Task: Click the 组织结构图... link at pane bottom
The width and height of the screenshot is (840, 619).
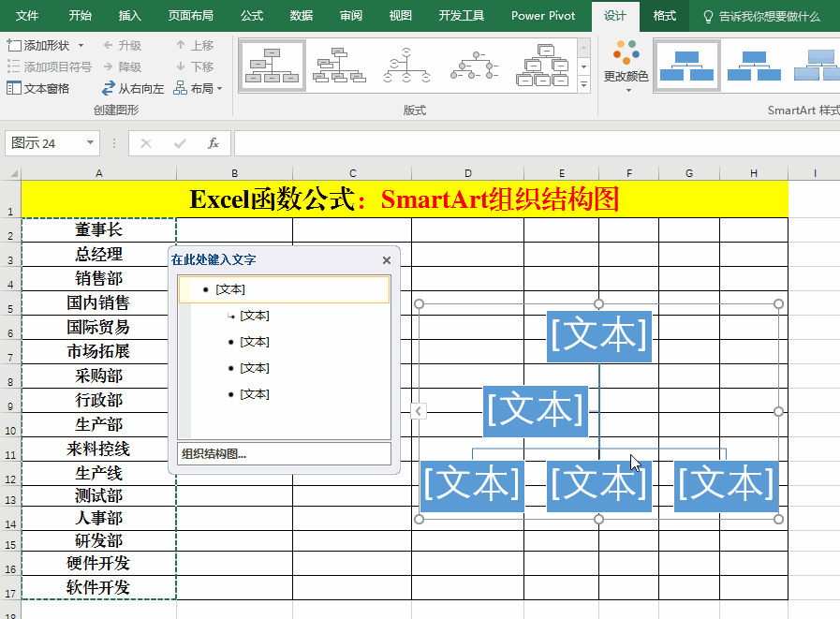Action: tap(214, 454)
